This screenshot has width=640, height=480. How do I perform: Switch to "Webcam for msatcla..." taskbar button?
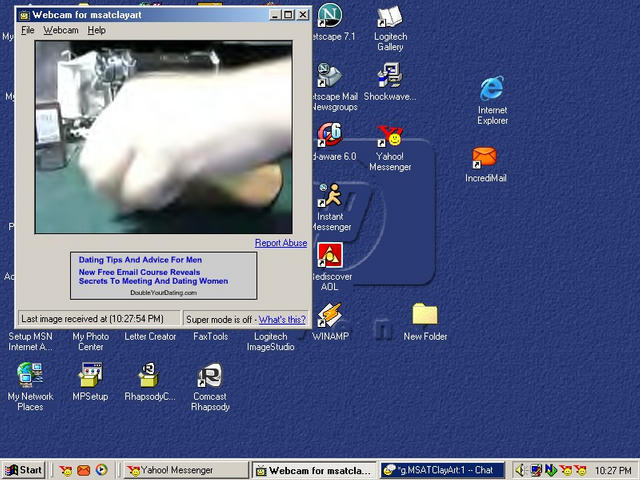pyautogui.click(x=315, y=470)
